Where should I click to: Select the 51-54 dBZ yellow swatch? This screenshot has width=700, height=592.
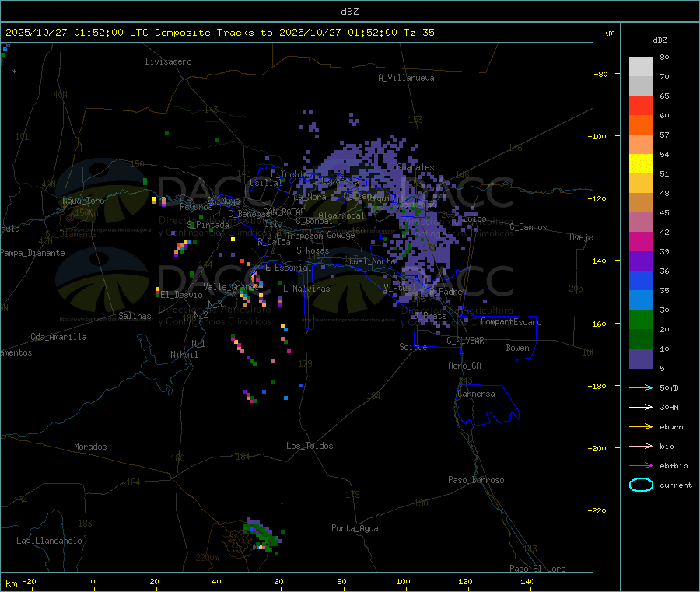(x=641, y=164)
